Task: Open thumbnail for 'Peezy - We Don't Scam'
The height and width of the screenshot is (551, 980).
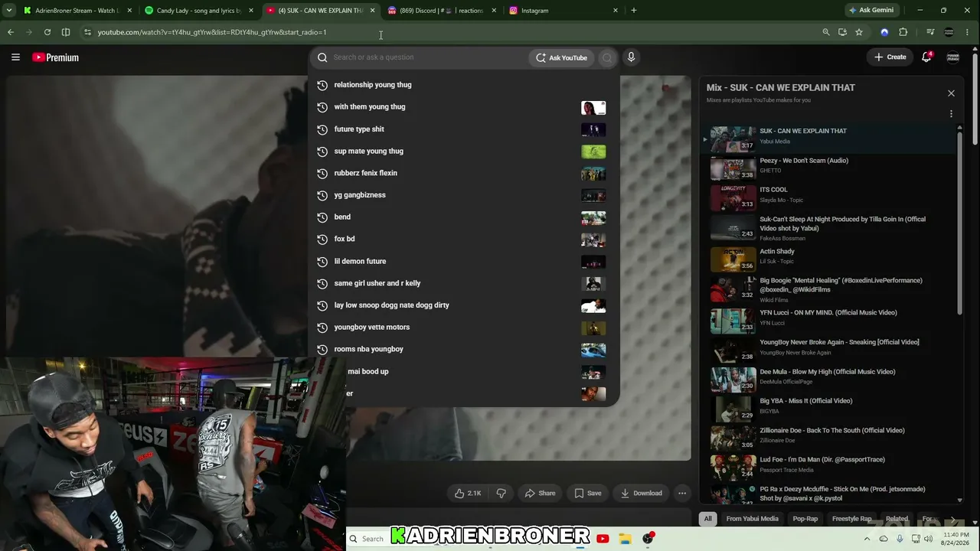Action: point(733,168)
